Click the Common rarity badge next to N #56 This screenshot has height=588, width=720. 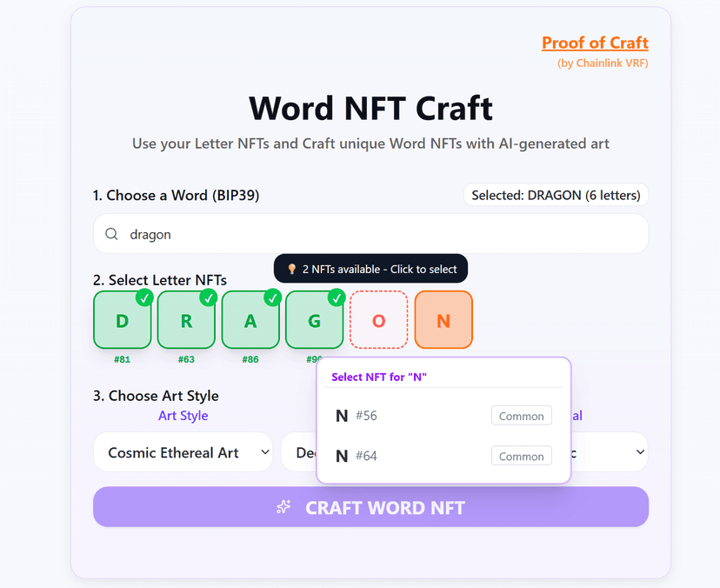pos(521,416)
